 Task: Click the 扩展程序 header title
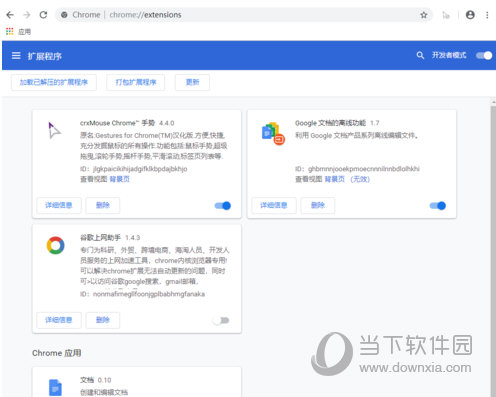tap(45, 56)
